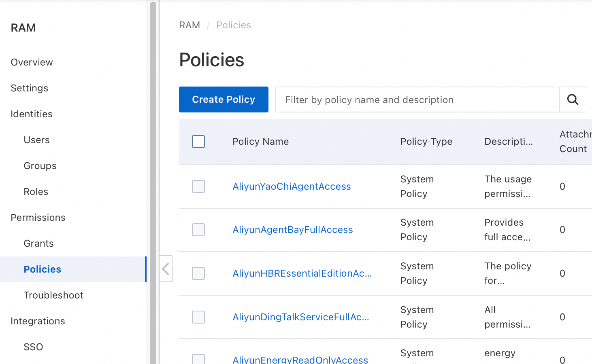Open SSO under Integrations
This screenshot has height=364, width=592.
tap(34, 347)
